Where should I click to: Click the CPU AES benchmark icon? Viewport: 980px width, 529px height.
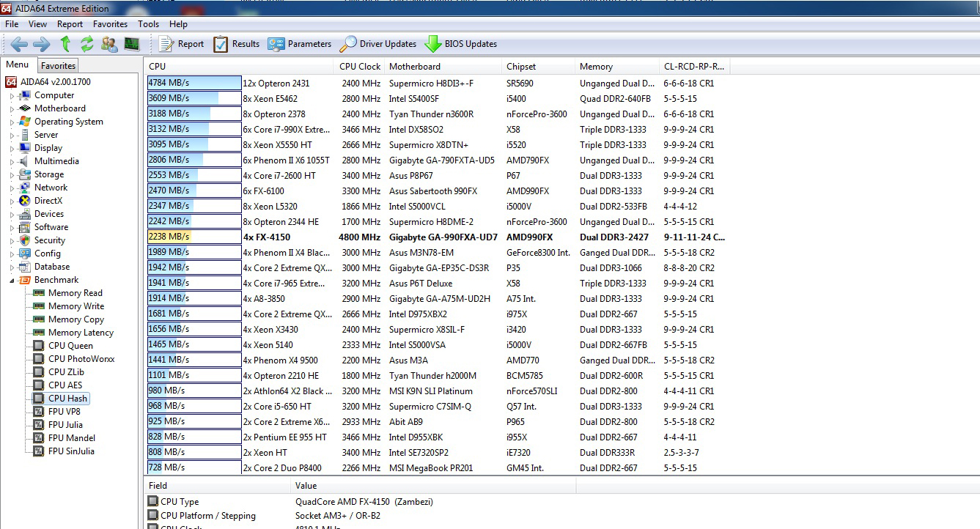pyautogui.click(x=39, y=385)
